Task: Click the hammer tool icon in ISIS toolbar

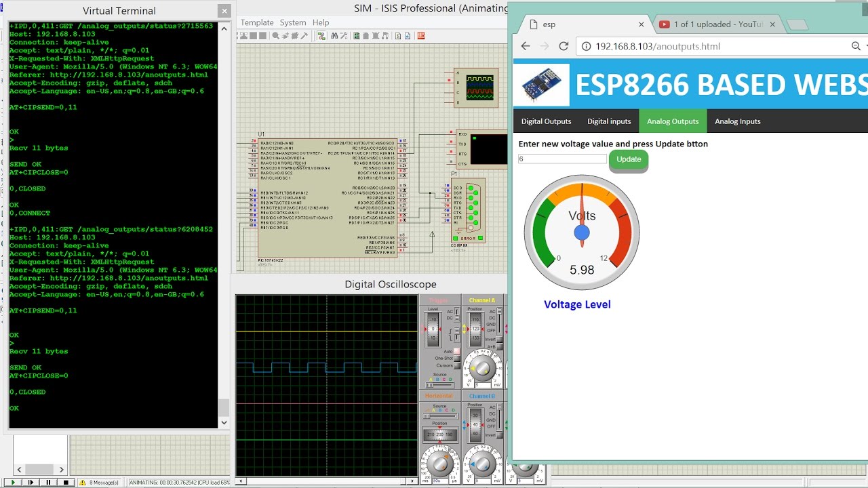Action: coord(304,35)
